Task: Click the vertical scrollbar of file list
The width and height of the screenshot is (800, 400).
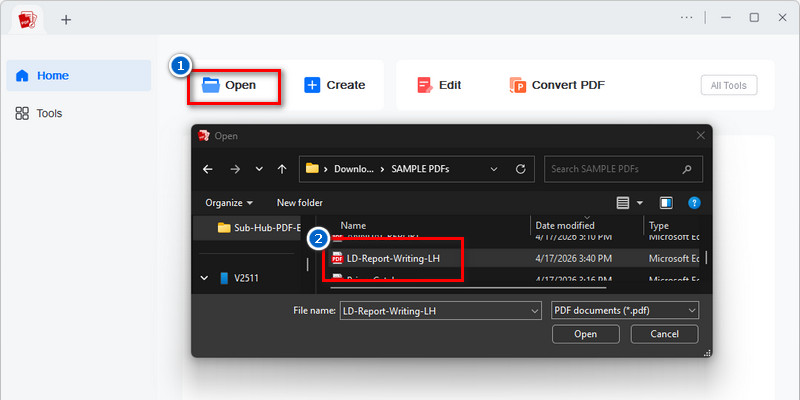Action: [x=706, y=257]
